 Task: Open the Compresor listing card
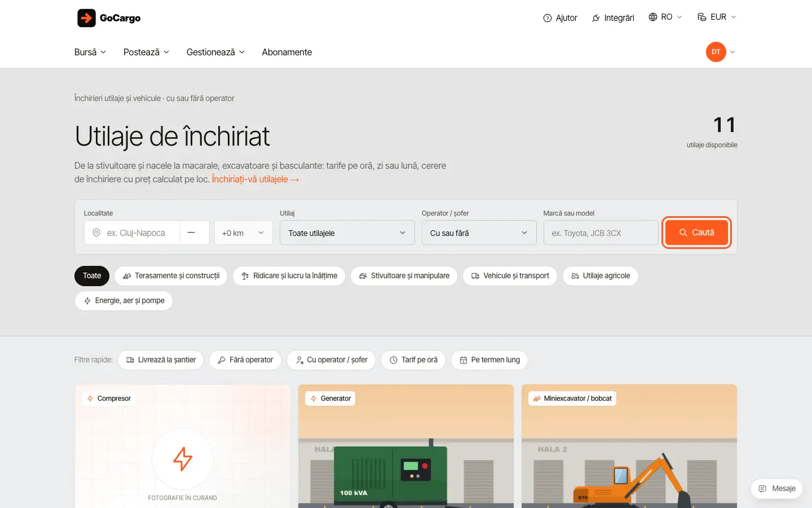[x=183, y=446]
